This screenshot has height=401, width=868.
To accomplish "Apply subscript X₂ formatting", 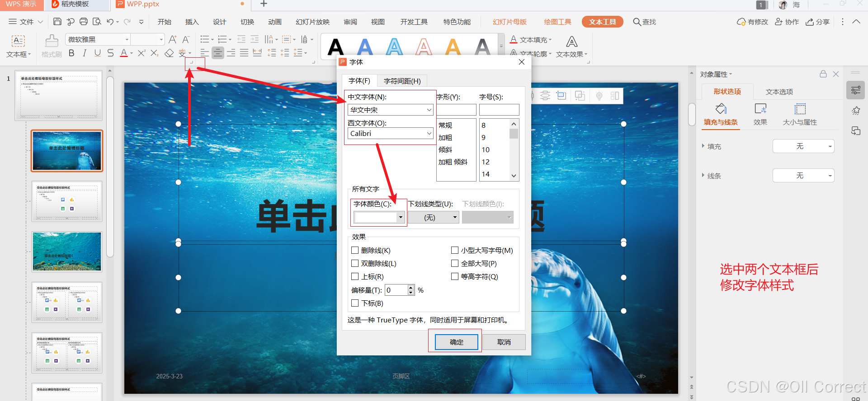I will pyautogui.click(x=155, y=53).
